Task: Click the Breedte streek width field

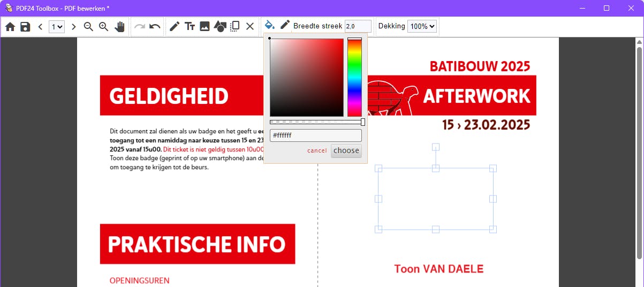Action: coord(358,26)
